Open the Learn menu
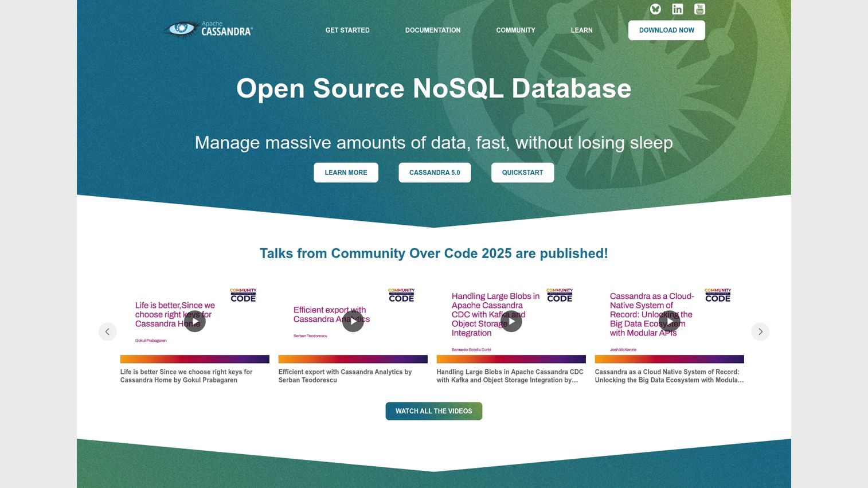This screenshot has width=868, height=488. [x=581, y=30]
